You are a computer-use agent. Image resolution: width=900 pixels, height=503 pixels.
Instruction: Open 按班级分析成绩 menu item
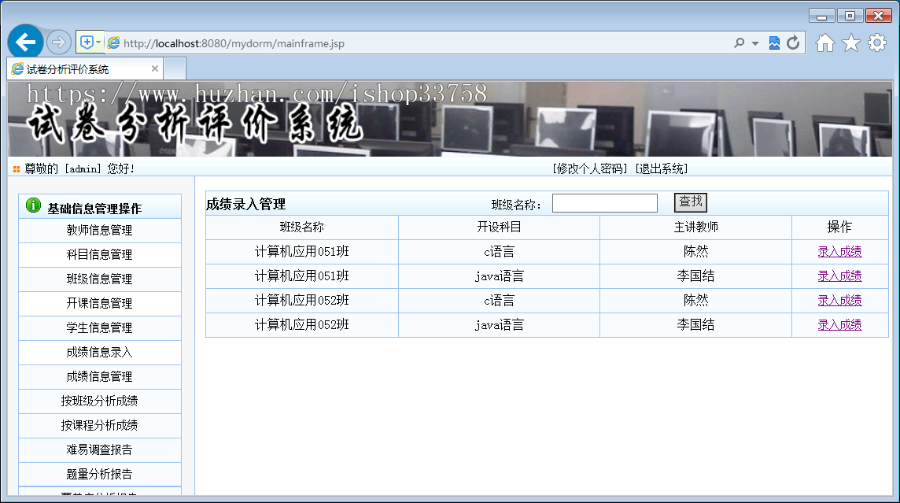(100, 401)
